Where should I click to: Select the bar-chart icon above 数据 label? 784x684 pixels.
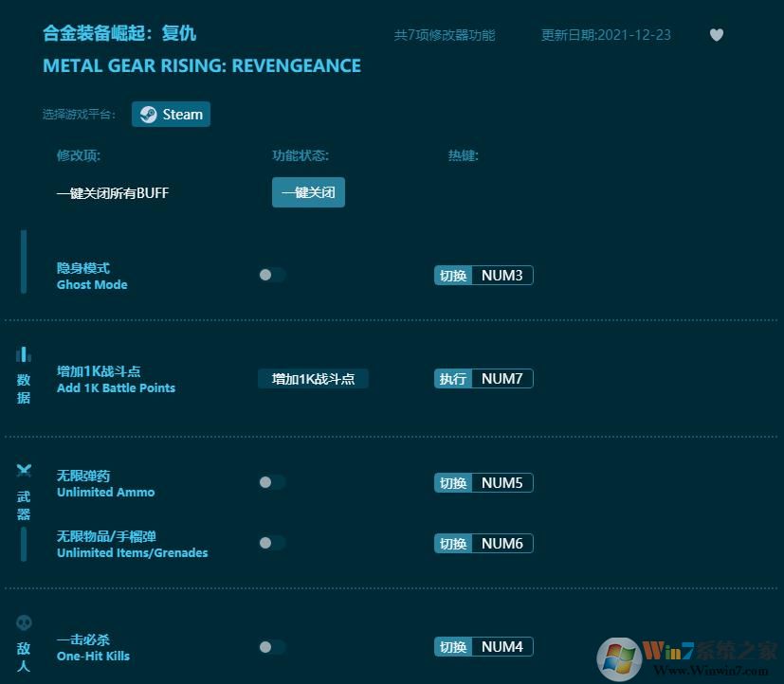(23, 352)
